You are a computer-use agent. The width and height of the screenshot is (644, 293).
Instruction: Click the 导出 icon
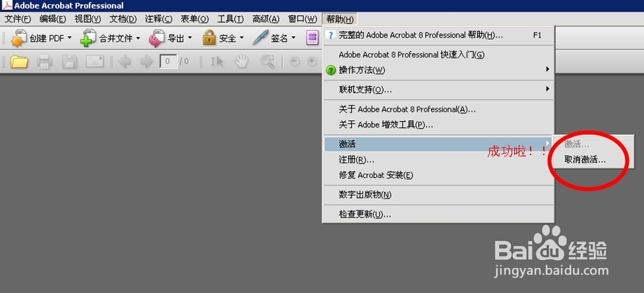(156, 38)
